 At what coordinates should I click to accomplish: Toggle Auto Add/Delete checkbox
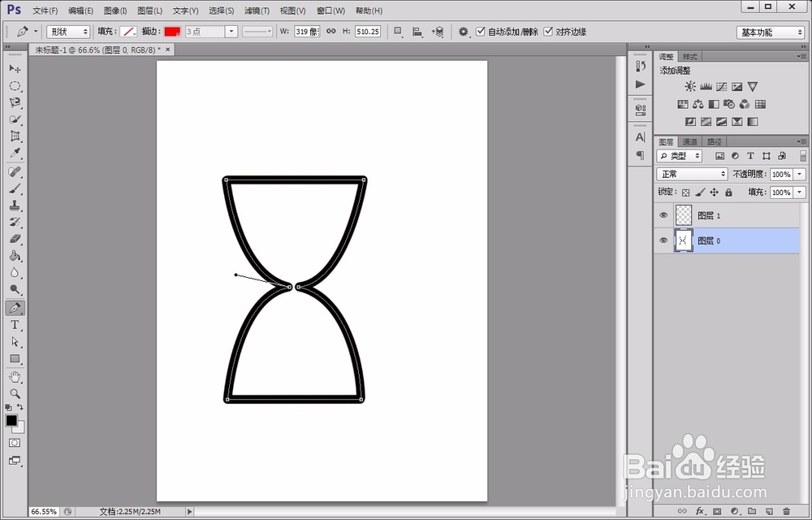point(481,32)
